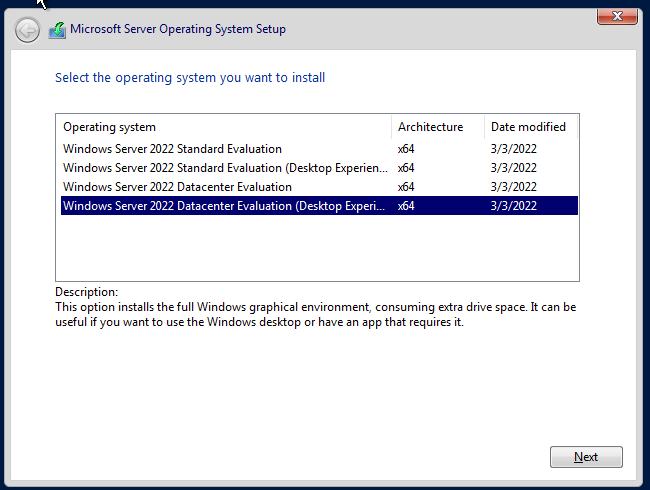Close the Setup window with the X
Screen dimensions: 650x490
click(617, 16)
